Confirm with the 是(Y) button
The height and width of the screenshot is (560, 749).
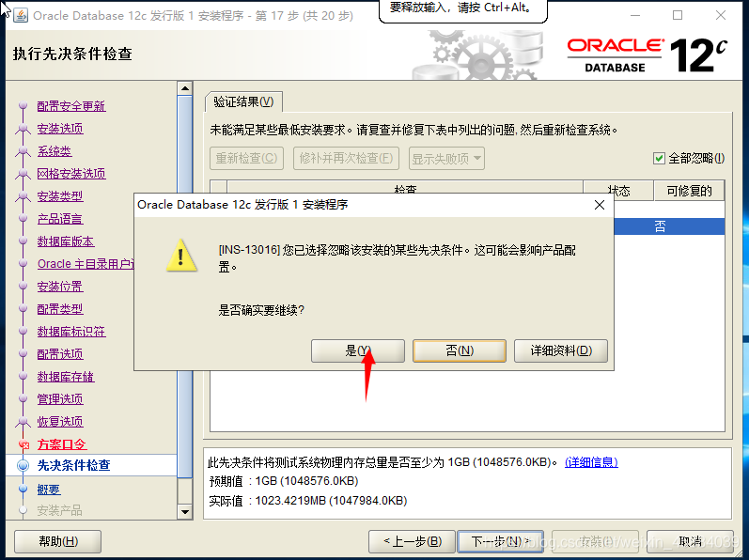pos(357,350)
